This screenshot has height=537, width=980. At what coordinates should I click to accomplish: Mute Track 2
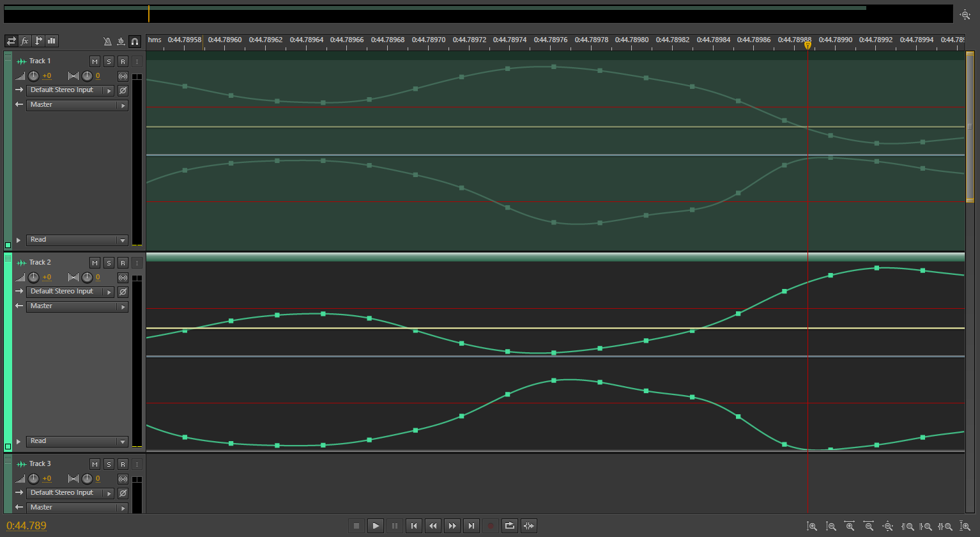(x=95, y=263)
